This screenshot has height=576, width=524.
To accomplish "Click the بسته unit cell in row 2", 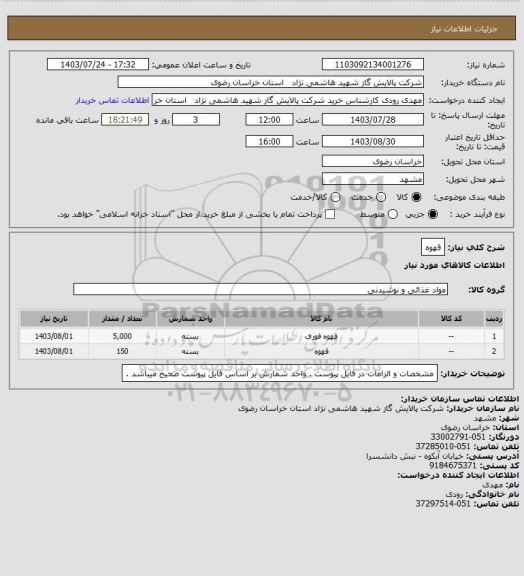I will coord(191,352).
